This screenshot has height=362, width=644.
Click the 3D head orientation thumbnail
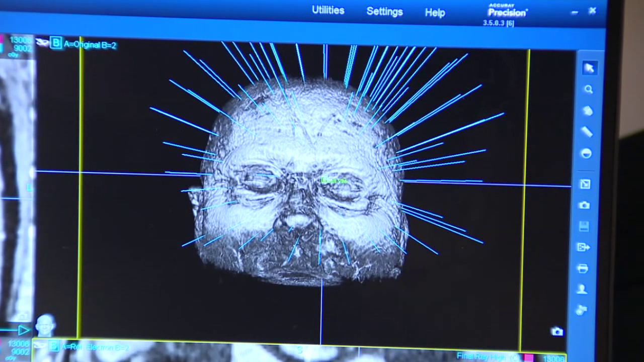point(45,325)
